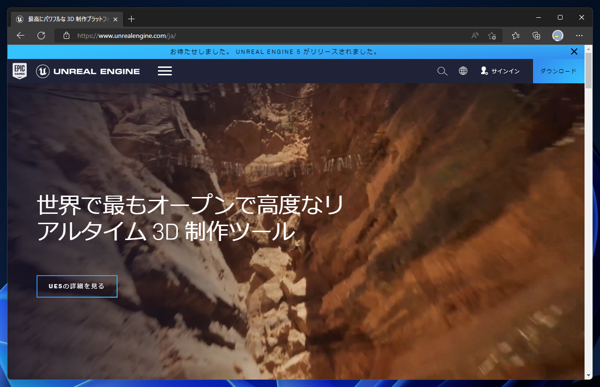View site info via the lock icon

(66, 36)
